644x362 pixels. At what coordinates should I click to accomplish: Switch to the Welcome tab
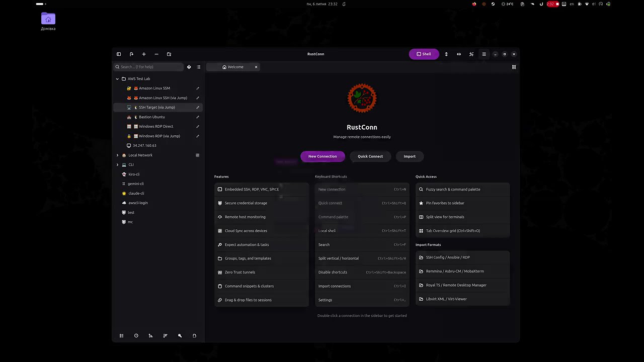pyautogui.click(x=233, y=67)
